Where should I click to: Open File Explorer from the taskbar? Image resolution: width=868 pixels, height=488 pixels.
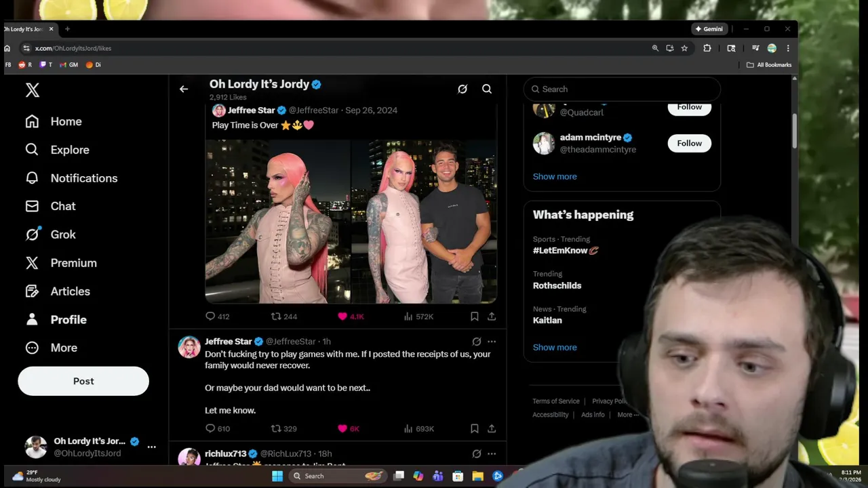pos(477,476)
